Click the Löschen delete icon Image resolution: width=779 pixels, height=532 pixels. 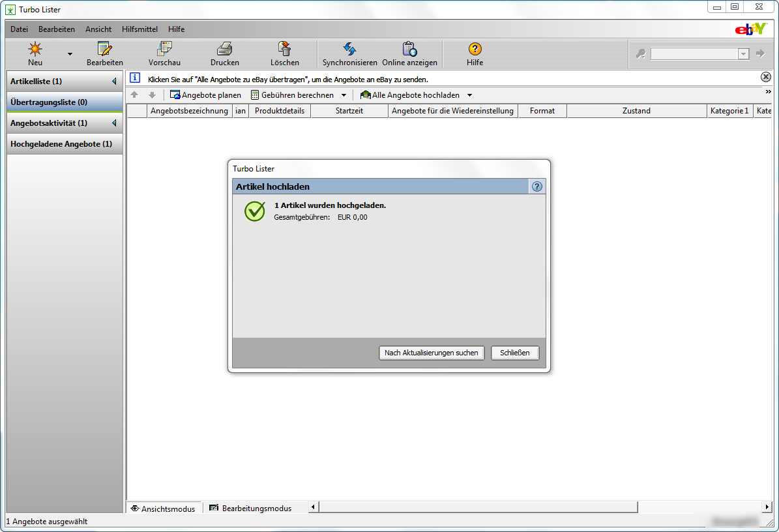[x=284, y=49]
